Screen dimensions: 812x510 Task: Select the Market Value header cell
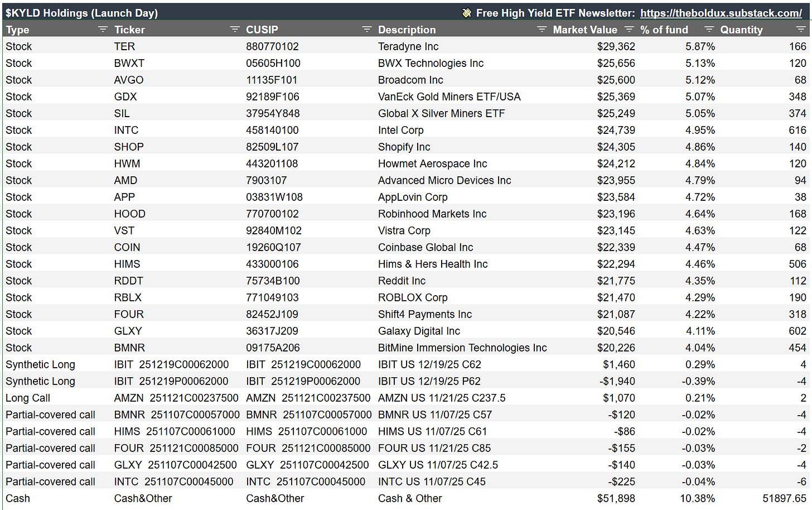coord(585,30)
